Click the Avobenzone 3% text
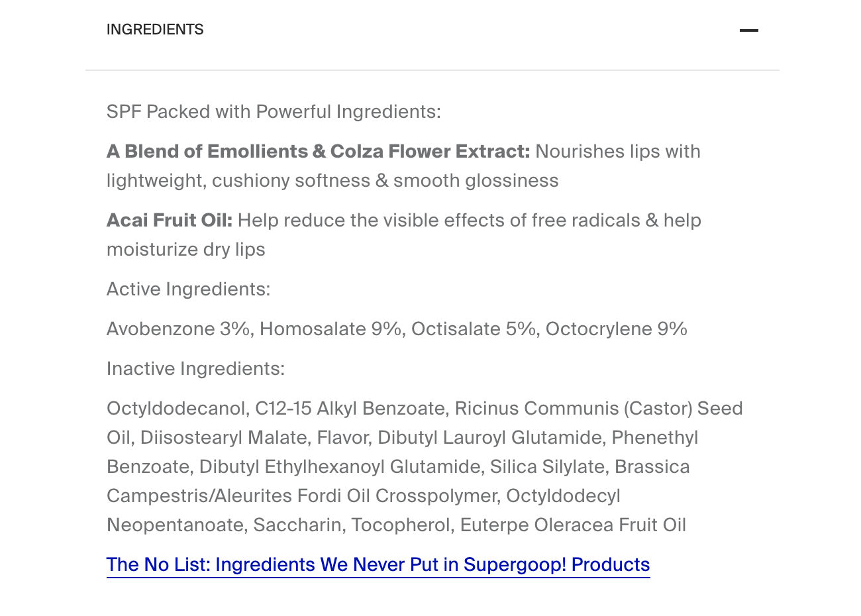Image resolution: width=861 pixels, height=616 pixels. [x=177, y=329]
